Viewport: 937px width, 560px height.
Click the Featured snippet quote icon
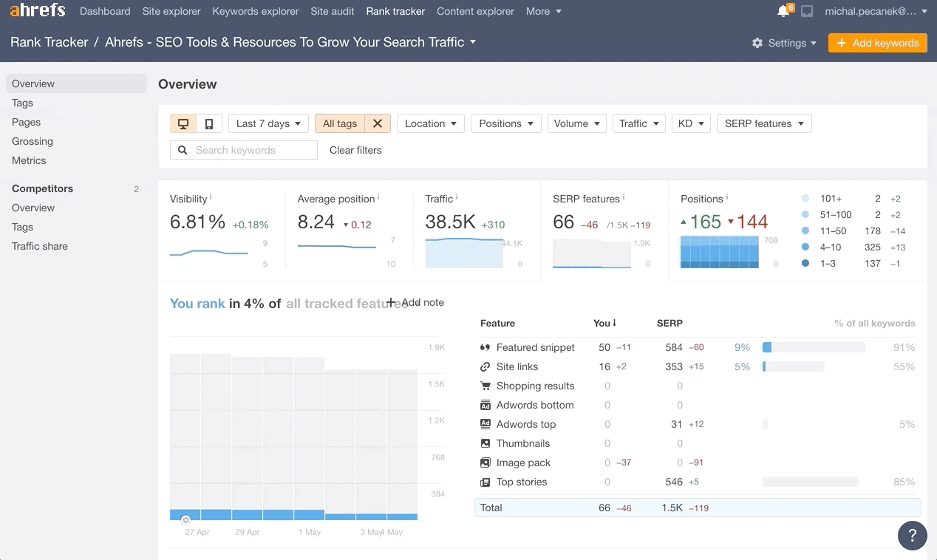pyautogui.click(x=485, y=347)
